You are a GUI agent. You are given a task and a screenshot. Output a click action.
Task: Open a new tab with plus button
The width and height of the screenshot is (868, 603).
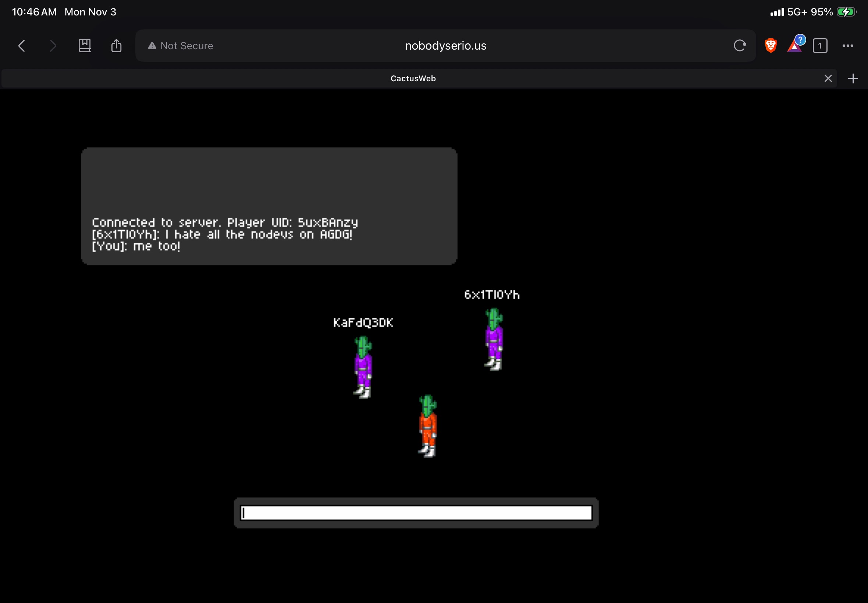coord(853,78)
